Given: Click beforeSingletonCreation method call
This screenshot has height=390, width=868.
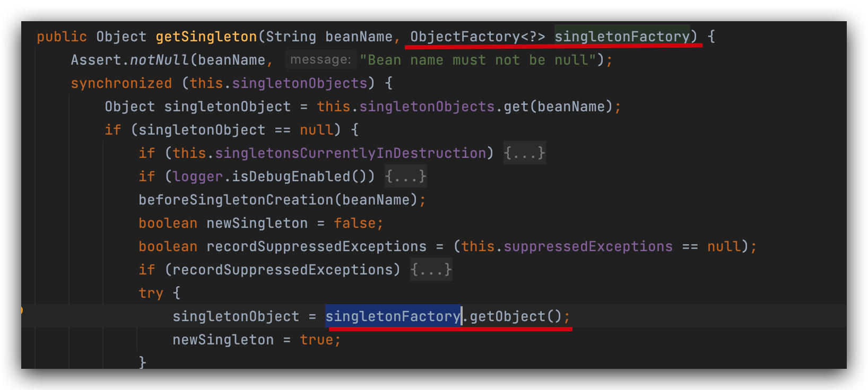Looking at the screenshot, I should [x=236, y=200].
